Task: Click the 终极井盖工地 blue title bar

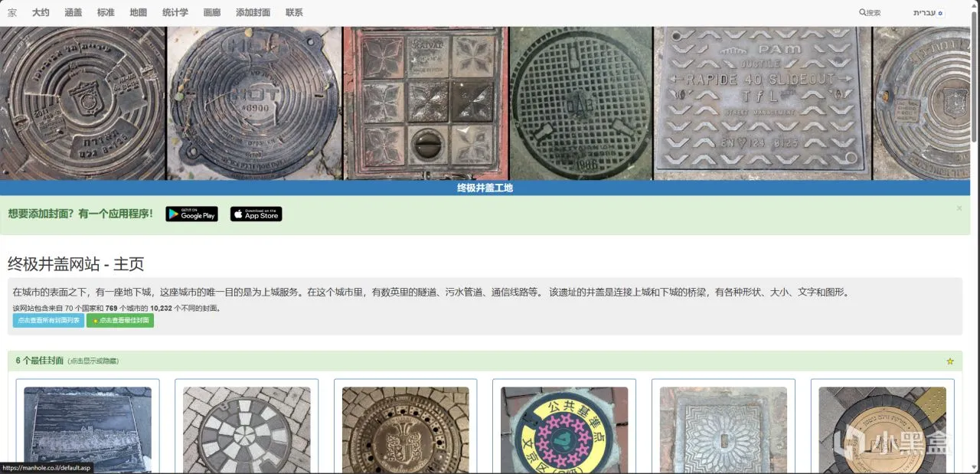Action: click(x=485, y=188)
